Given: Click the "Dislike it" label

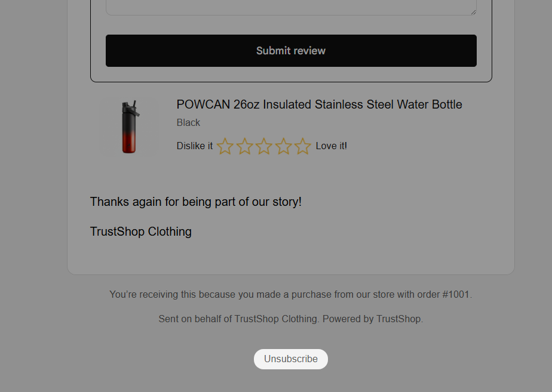Looking at the screenshot, I should [x=195, y=146].
